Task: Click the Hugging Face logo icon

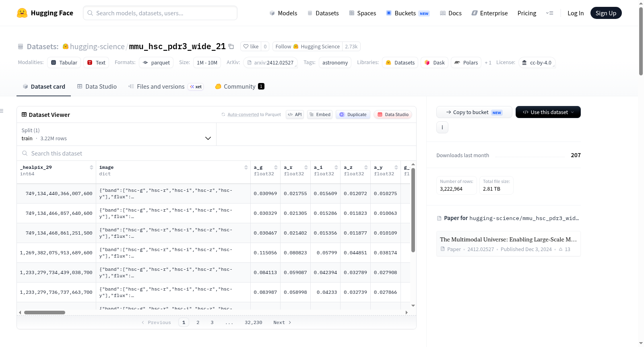Action: point(22,13)
